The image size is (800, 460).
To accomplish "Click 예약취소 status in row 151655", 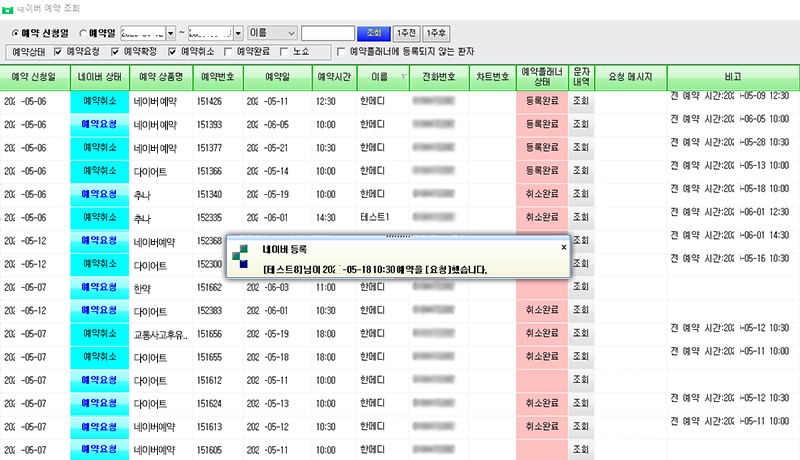I will click(99, 357).
